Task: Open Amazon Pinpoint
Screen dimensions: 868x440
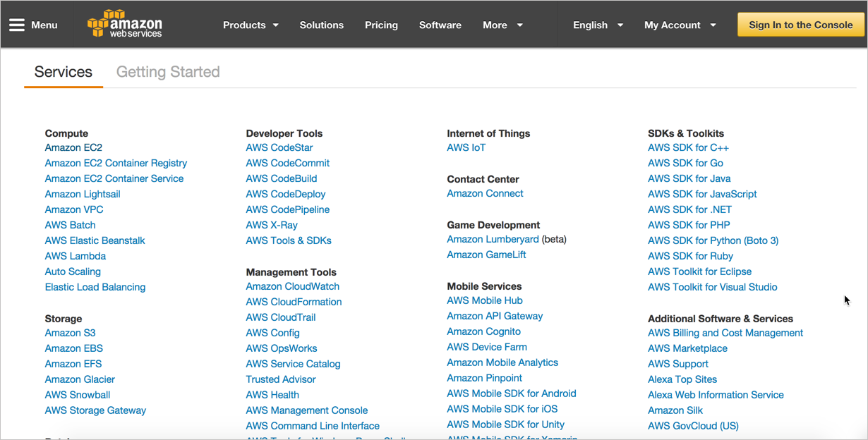Action: point(485,378)
